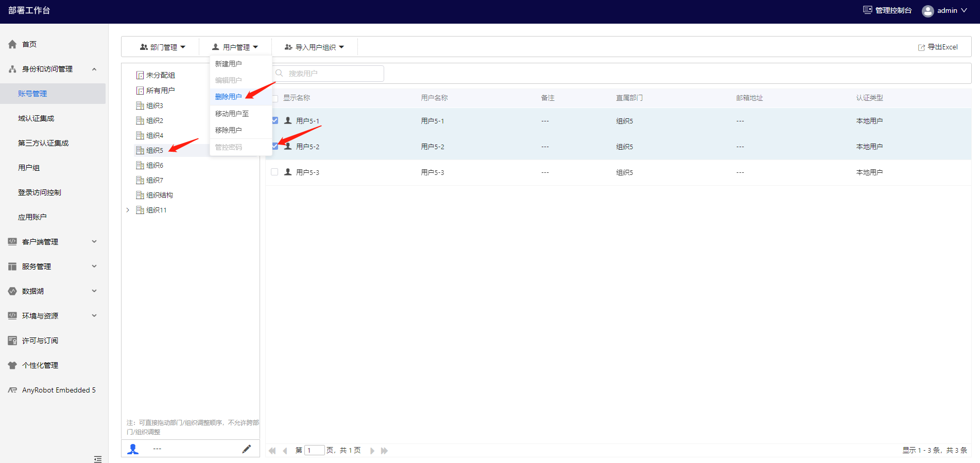Screen dimensions: 980x463
Task: Click the 管理控制台 console icon
Action: [x=868, y=10]
